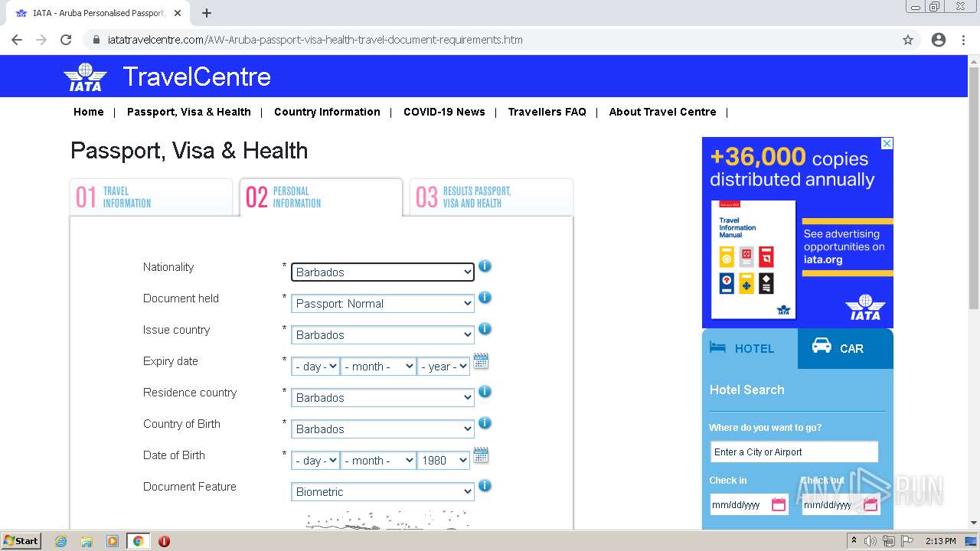Bookmark this page with the star icon

(x=908, y=40)
